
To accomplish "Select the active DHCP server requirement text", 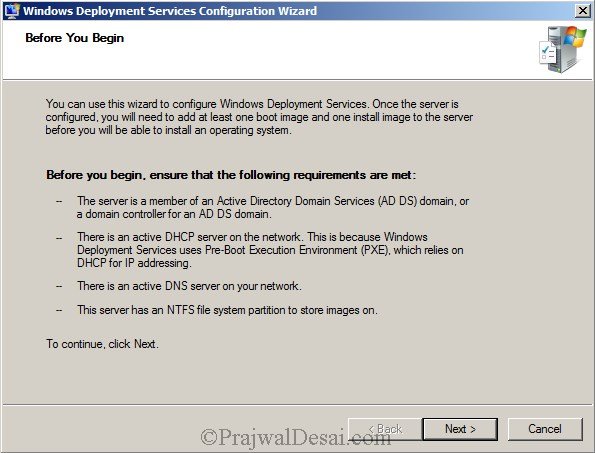I will pyautogui.click(x=270, y=250).
